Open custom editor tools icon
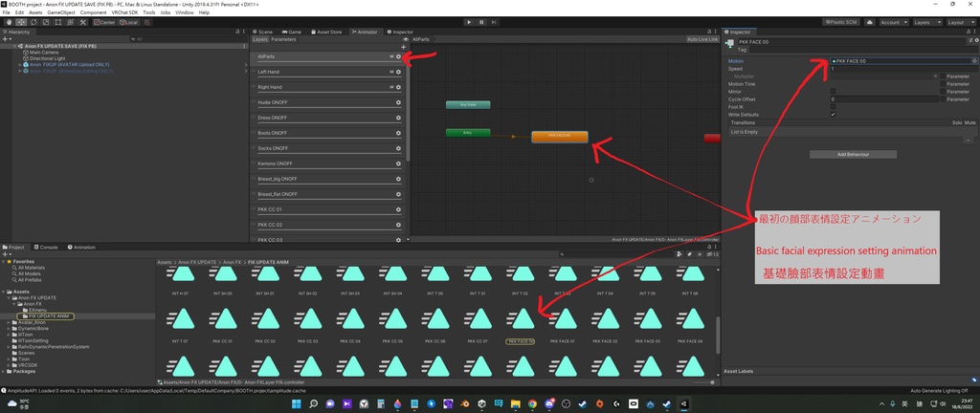This screenshot has width=980, height=413. (82, 22)
